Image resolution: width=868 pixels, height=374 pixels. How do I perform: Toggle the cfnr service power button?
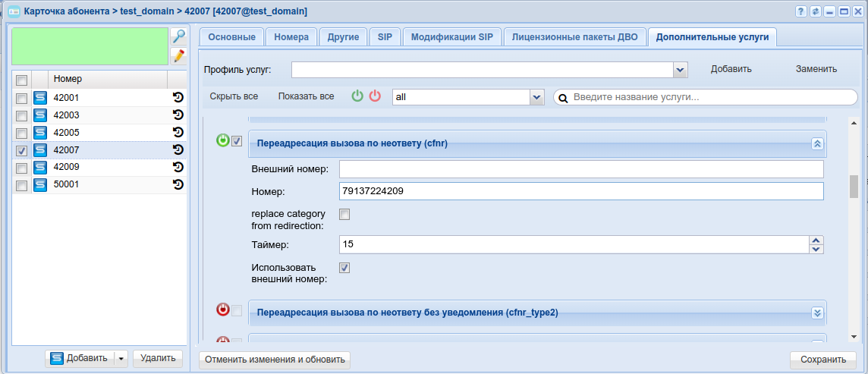coord(222,141)
